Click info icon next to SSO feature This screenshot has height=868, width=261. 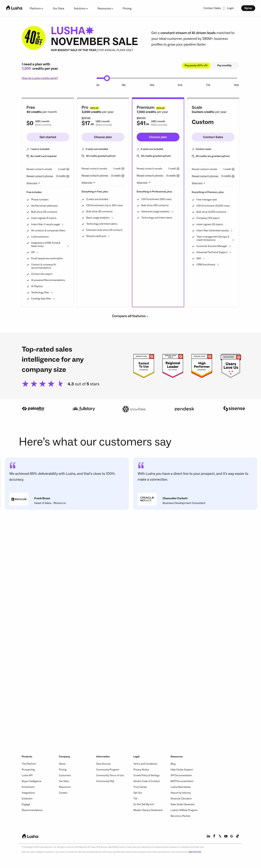point(204,258)
